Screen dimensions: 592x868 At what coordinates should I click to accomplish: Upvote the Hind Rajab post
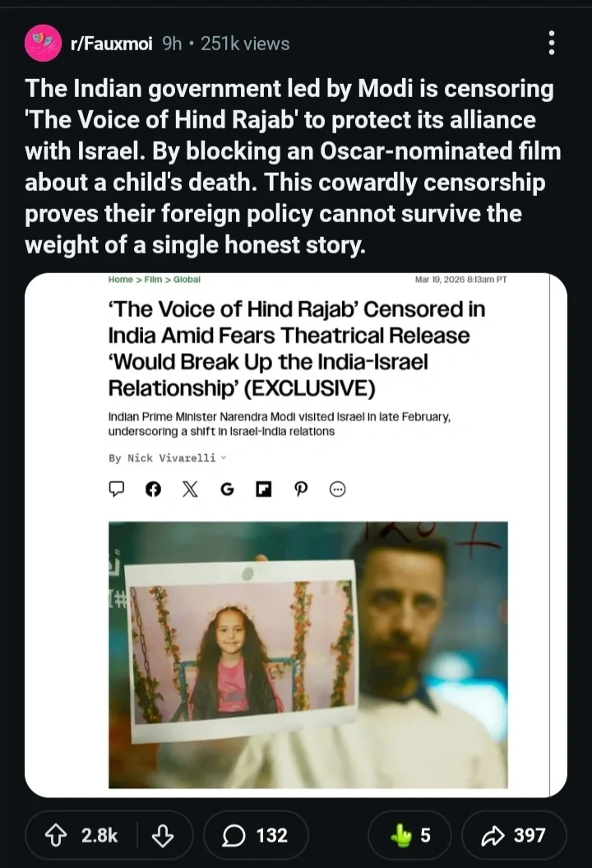pos(59,836)
